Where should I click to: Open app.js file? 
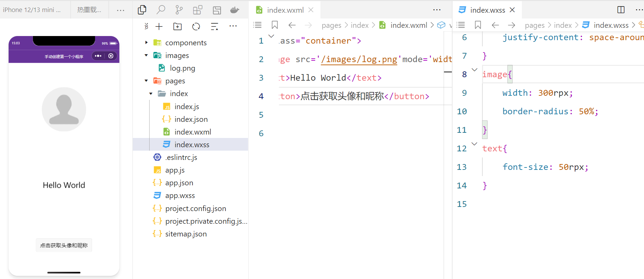pyautogui.click(x=175, y=170)
